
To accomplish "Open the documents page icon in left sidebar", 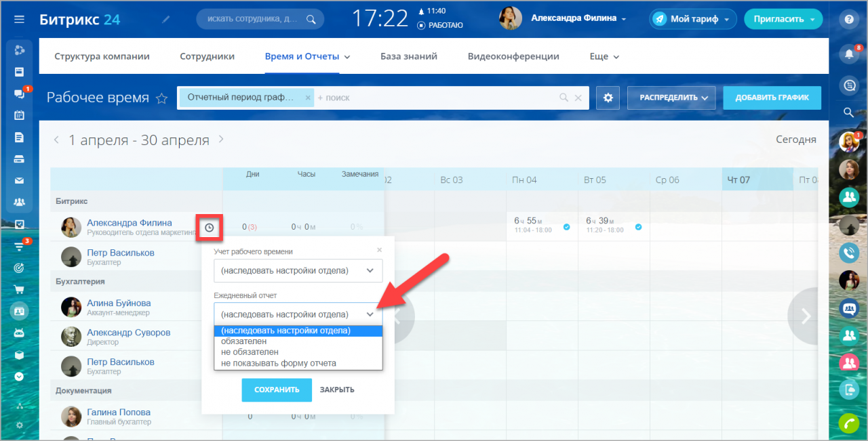I will [x=19, y=138].
